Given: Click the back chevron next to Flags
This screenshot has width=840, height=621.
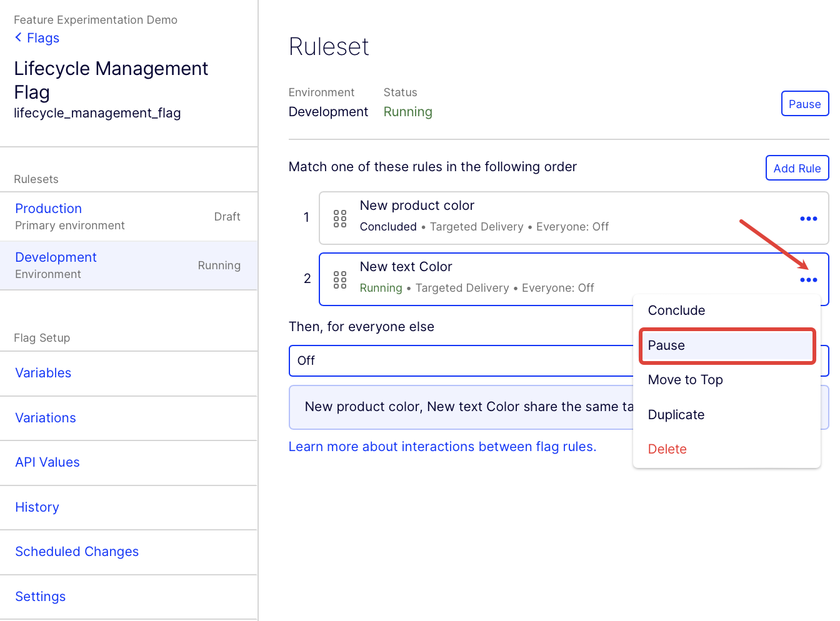Looking at the screenshot, I should click(18, 37).
